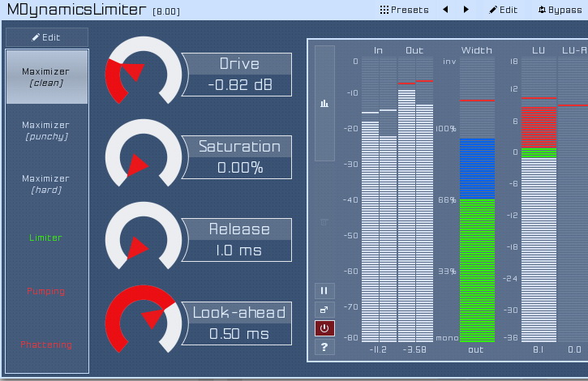The image size is (588, 381).
Task: Click Width readout 'out'
Action: click(x=476, y=350)
